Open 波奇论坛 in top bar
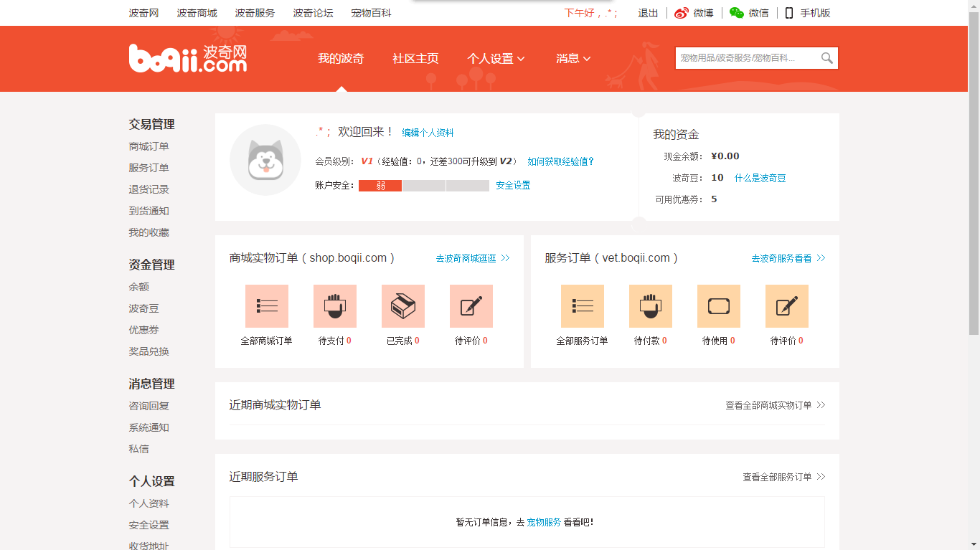 click(313, 13)
